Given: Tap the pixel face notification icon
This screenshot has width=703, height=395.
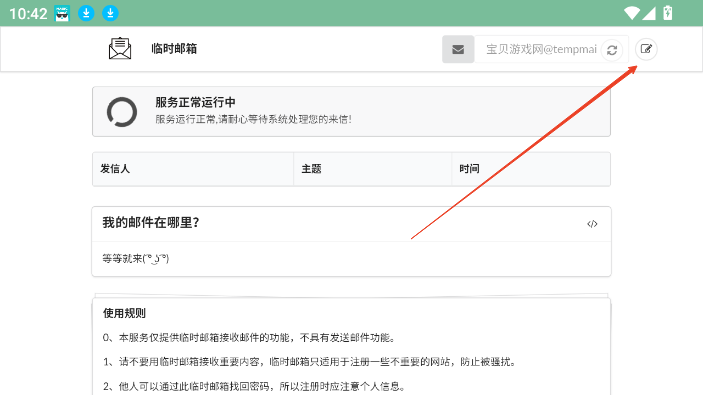Looking at the screenshot, I should [x=62, y=13].
